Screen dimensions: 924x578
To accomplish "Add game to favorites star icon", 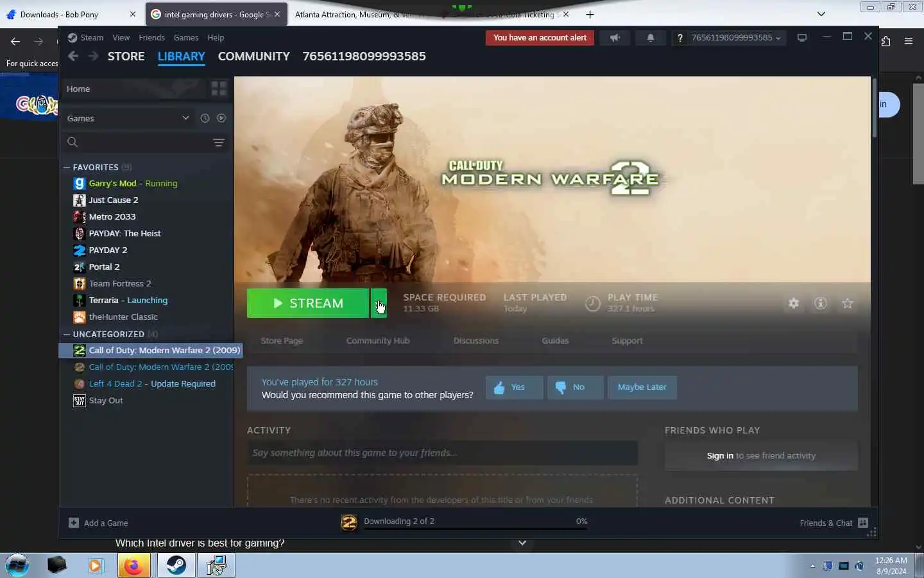I will (x=848, y=303).
